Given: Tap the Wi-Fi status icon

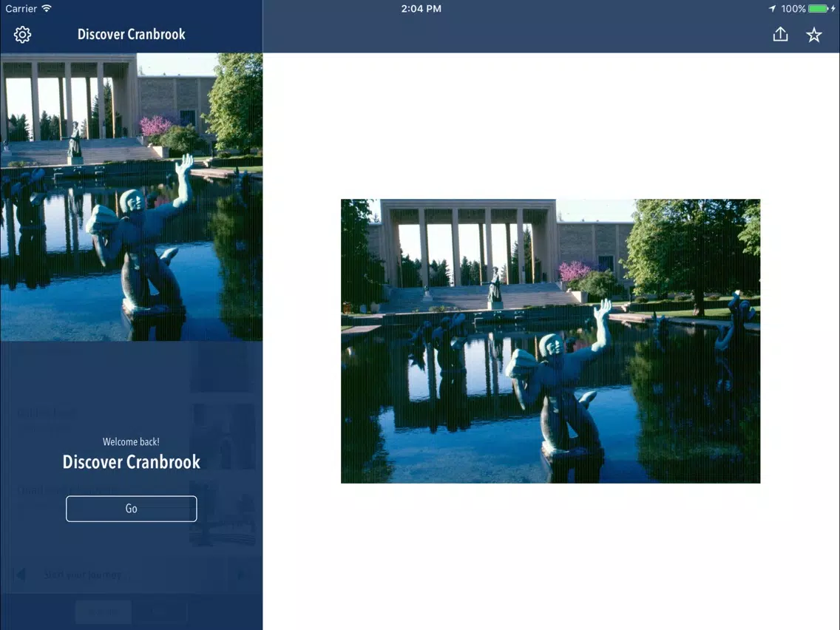Looking at the screenshot, I should 47,9.
